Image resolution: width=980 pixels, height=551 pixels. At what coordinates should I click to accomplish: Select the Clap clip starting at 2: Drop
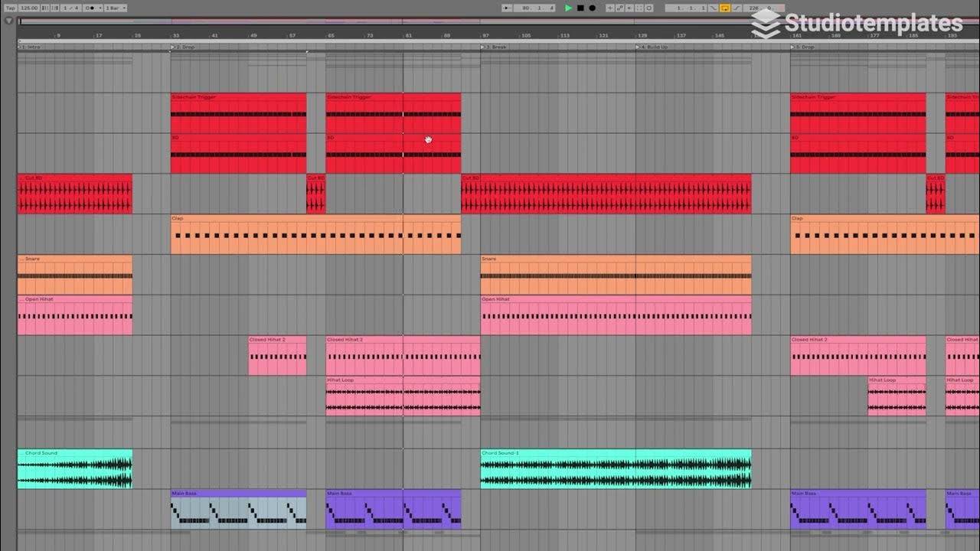click(x=315, y=234)
